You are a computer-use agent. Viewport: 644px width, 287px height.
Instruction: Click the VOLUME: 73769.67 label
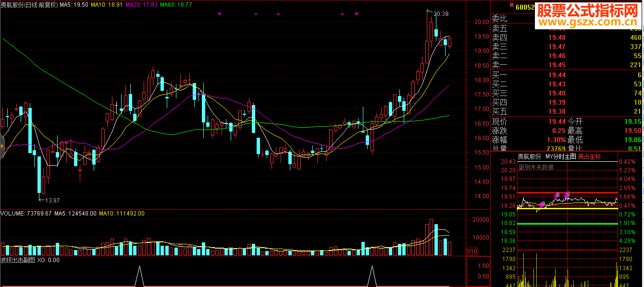(26, 213)
